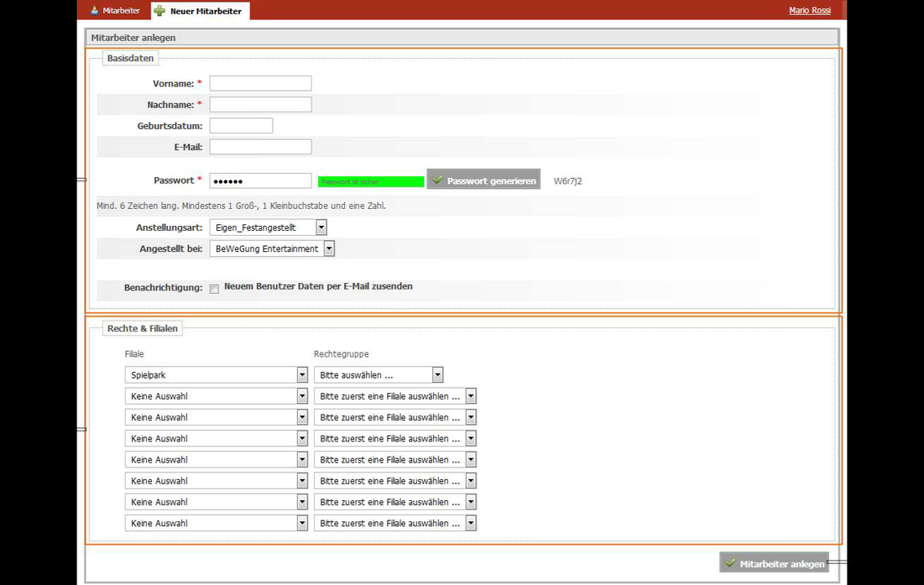Click the generated password text W6r7j2

point(567,180)
